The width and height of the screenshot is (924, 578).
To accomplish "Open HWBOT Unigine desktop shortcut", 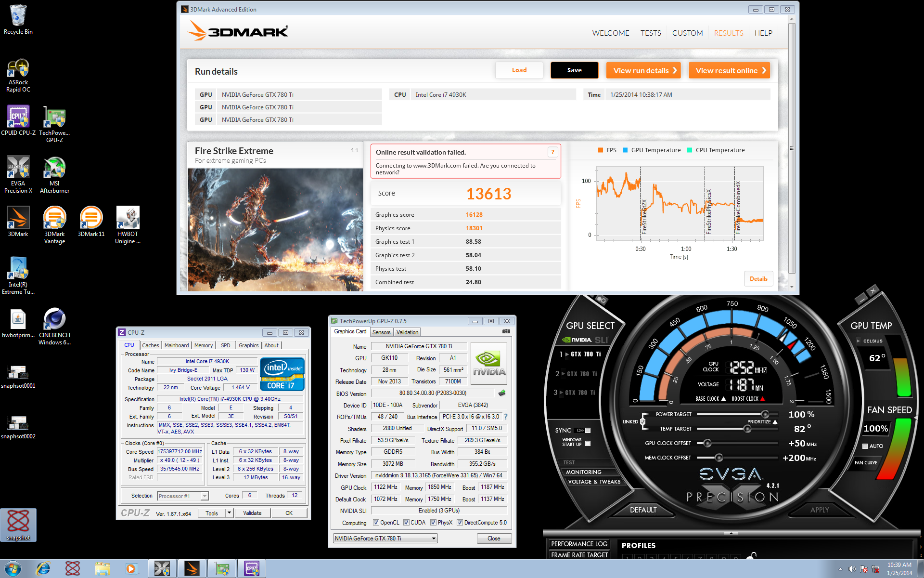I will point(128,224).
